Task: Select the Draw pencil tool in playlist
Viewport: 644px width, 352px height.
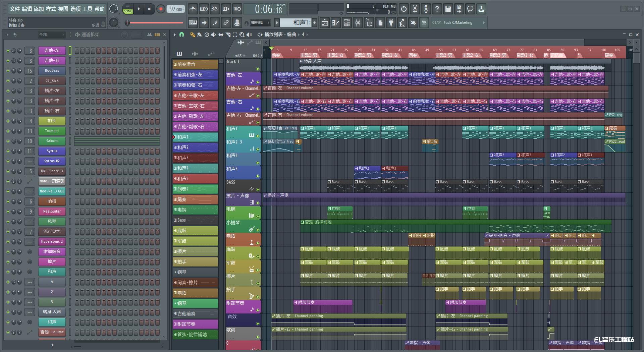Action: click(x=193, y=35)
